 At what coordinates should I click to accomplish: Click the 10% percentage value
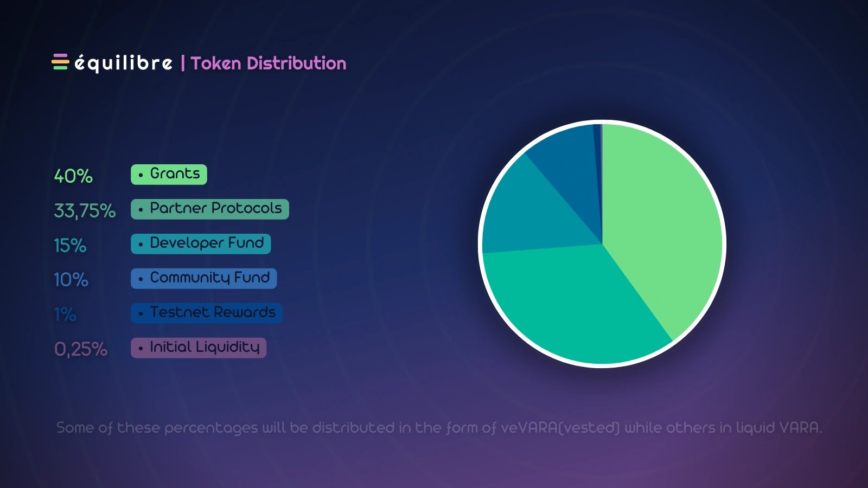click(x=71, y=280)
